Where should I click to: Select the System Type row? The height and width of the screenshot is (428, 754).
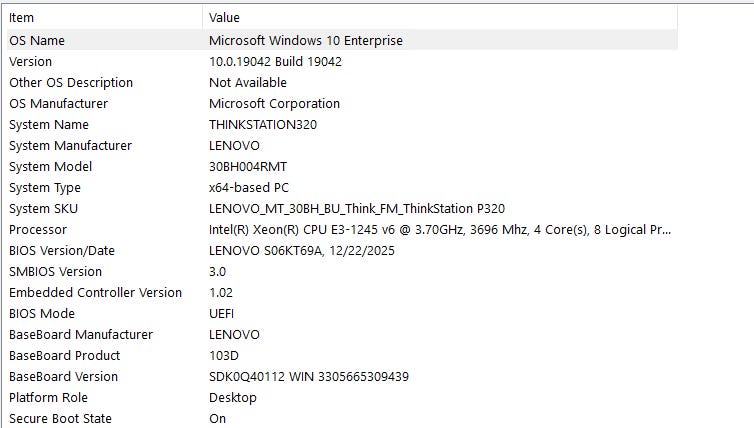342,188
